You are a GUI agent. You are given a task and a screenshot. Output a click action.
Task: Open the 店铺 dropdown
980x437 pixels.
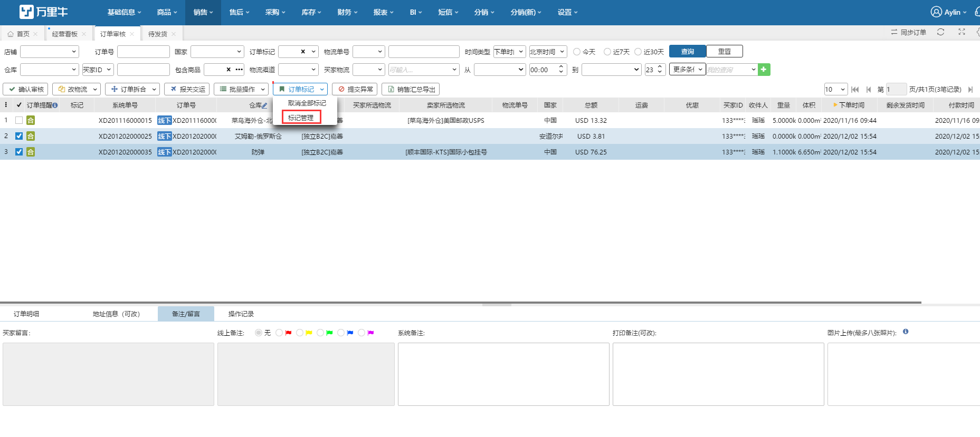point(50,52)
